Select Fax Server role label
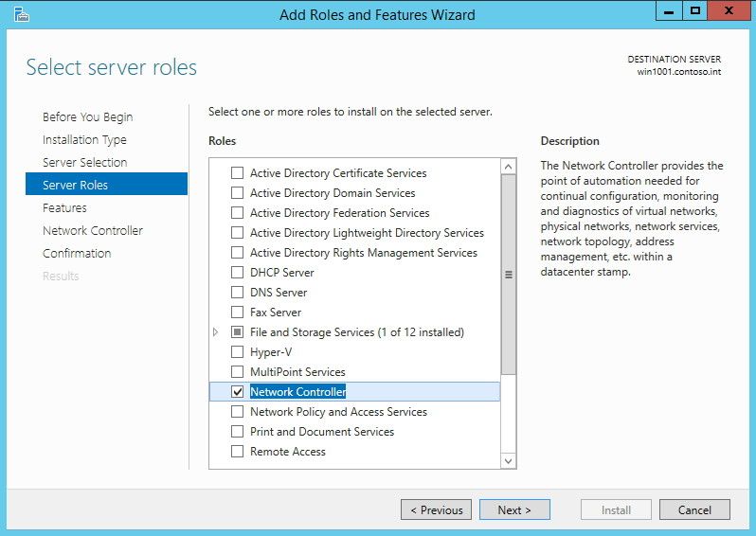 tap(276, 313)
